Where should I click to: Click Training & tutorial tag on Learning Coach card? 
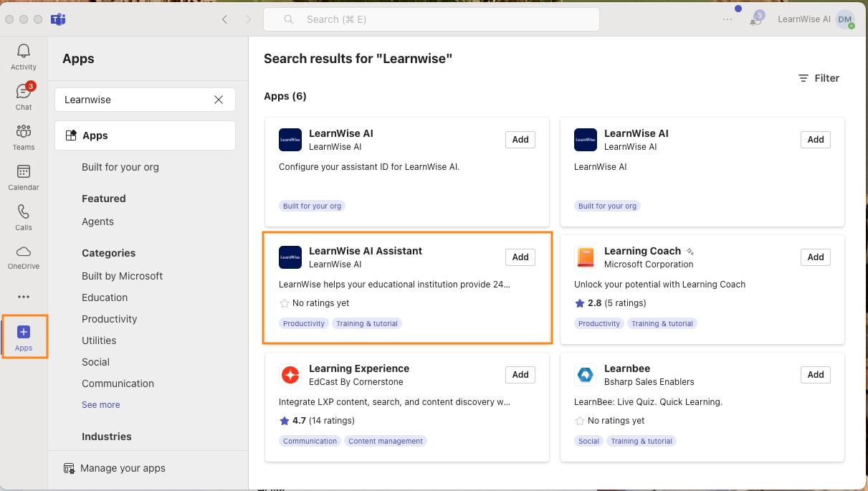(x=661, y=323)
